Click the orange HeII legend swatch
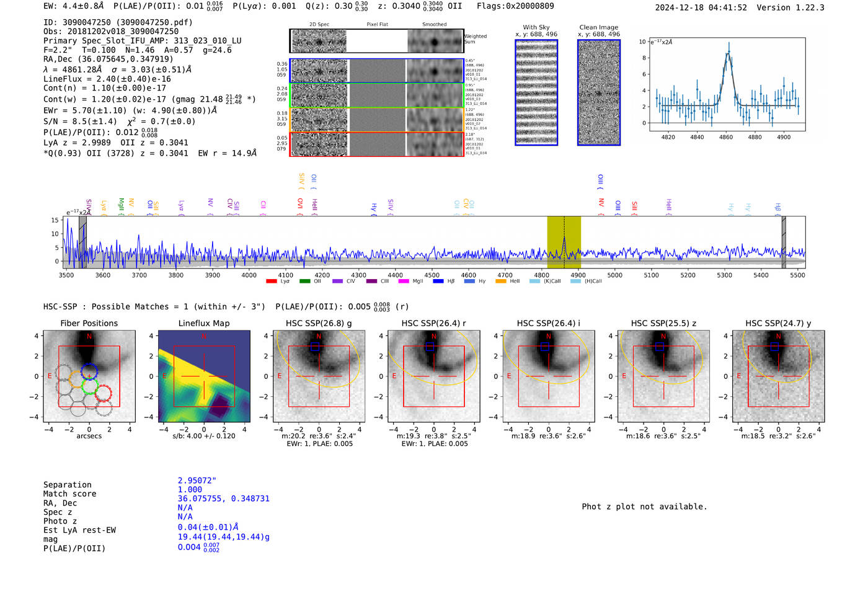Screen dimensions: 868x591 tap(501, 281)
